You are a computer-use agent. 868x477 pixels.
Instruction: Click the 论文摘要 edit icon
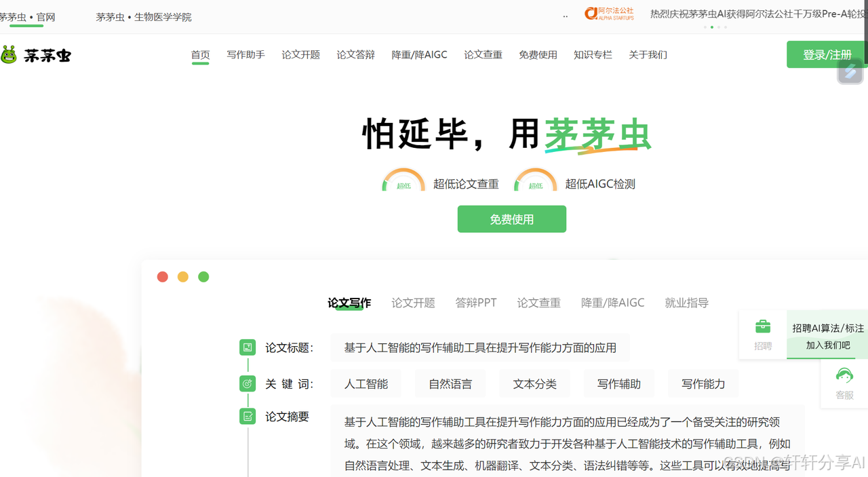248,416
